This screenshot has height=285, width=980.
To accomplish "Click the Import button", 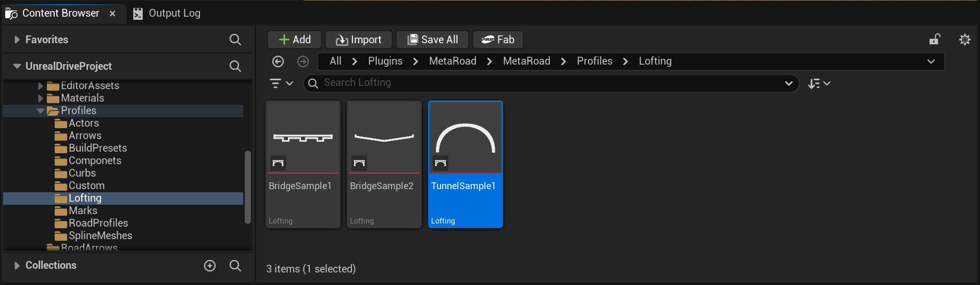I will point(359,40).
